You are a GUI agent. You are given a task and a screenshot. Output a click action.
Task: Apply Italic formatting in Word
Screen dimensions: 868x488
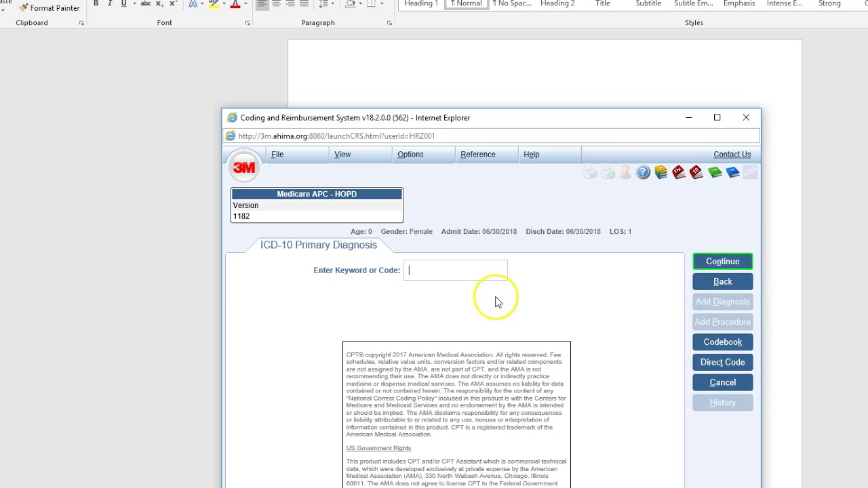110,4
